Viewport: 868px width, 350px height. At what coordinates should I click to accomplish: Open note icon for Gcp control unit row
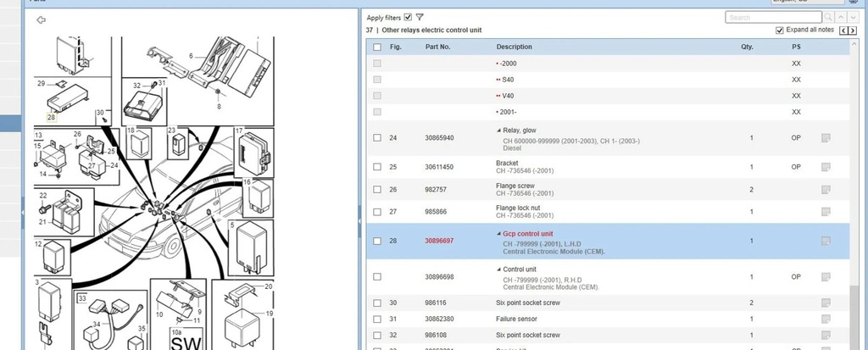point(826,241)
